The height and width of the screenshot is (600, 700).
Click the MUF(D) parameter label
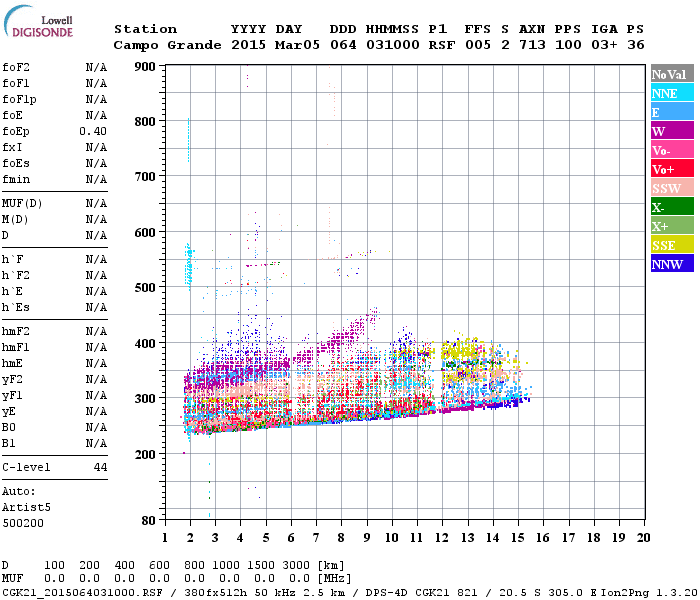[22, 204]
